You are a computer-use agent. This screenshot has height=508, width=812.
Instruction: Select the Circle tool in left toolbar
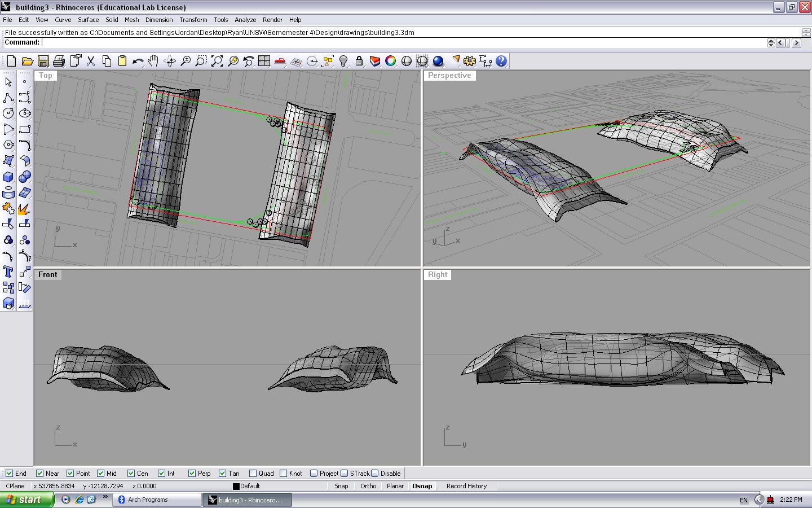tap(8, 113)
